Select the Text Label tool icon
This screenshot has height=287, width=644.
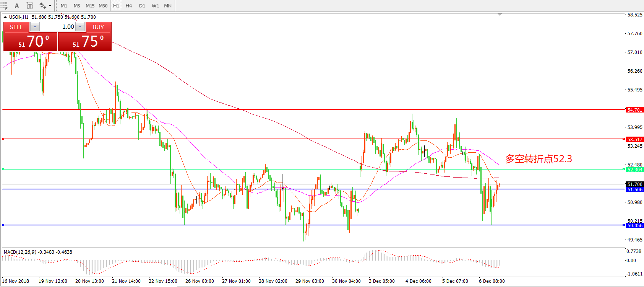(x=29, y=6)
